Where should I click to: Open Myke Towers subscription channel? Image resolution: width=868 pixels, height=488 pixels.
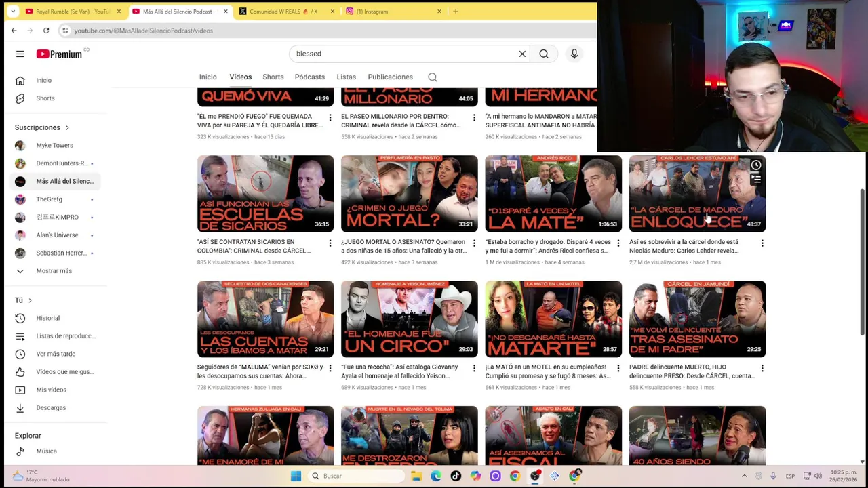[x=54, y=145]
